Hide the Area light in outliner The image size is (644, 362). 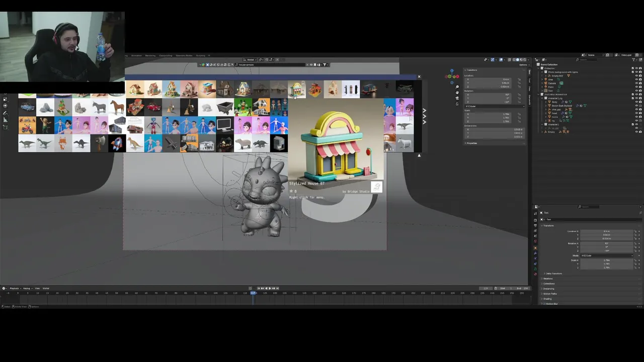[636, 79]
